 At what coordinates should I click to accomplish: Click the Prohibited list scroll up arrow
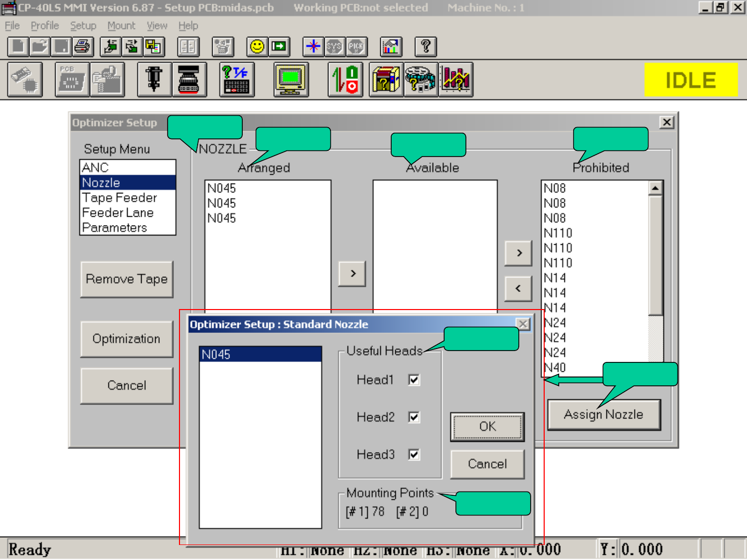[x=656, y=188]
